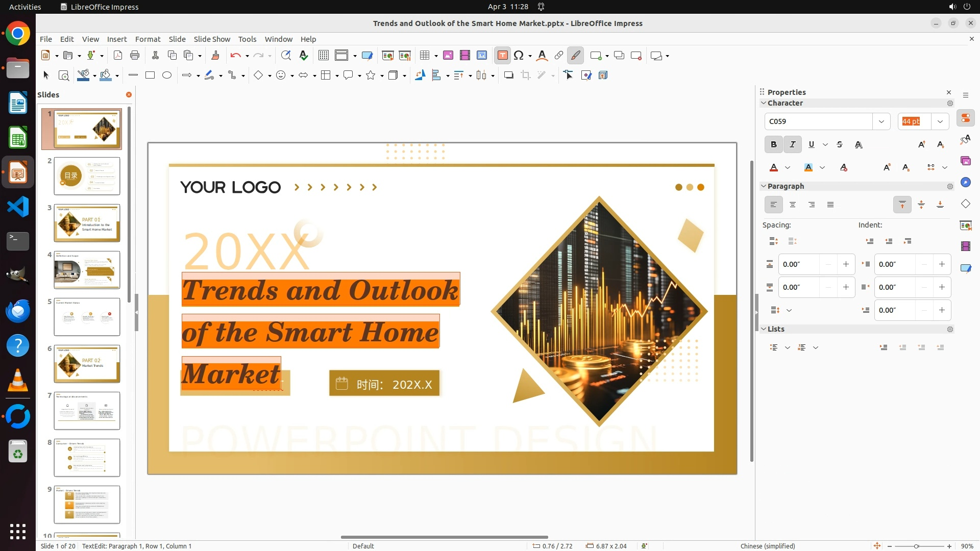Toggle Italic in Character panel
This screenshot has height=551, width=980.
[792, 144]
